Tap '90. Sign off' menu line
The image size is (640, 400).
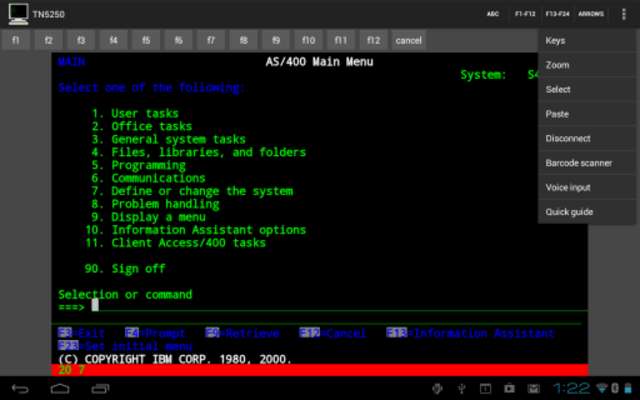click(x=125, y=269)
